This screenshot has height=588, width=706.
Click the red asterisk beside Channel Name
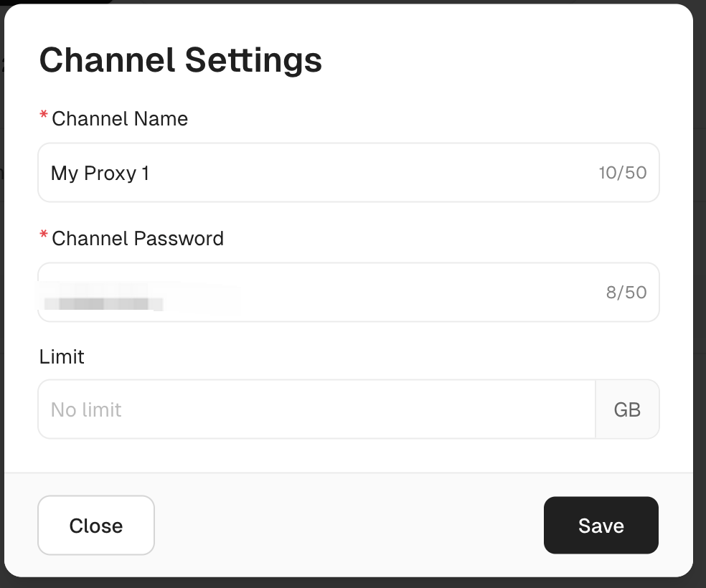point(44,115)
